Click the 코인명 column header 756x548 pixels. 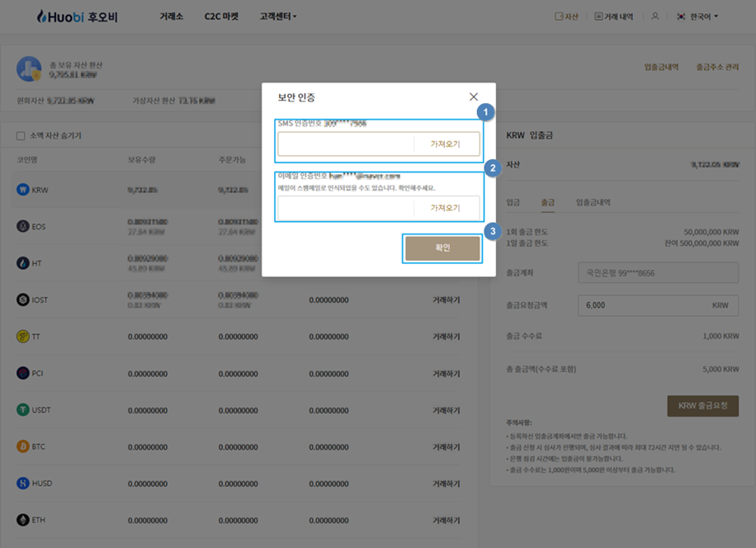click(27, 159)
